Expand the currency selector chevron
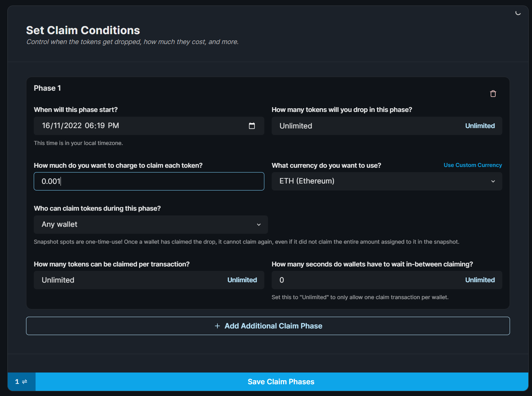 [493, 181]
